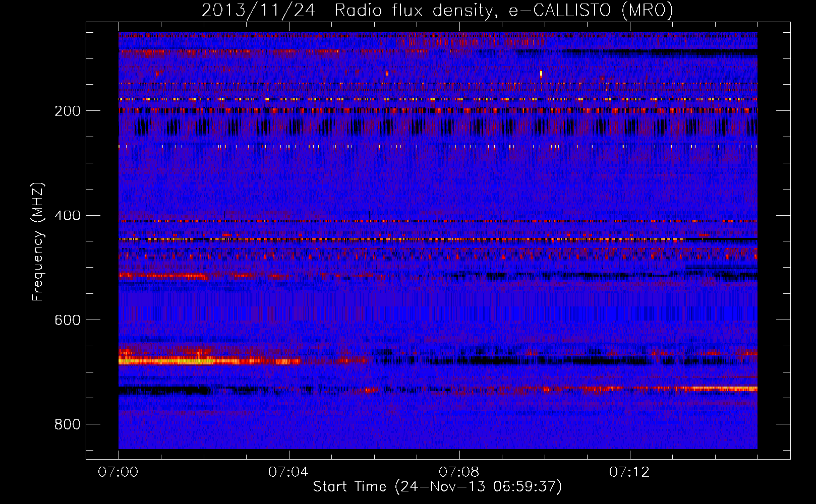Click the small bright yellow spot near 130 MHz
This screenshot has height=504, width=816.
point(541,74)
